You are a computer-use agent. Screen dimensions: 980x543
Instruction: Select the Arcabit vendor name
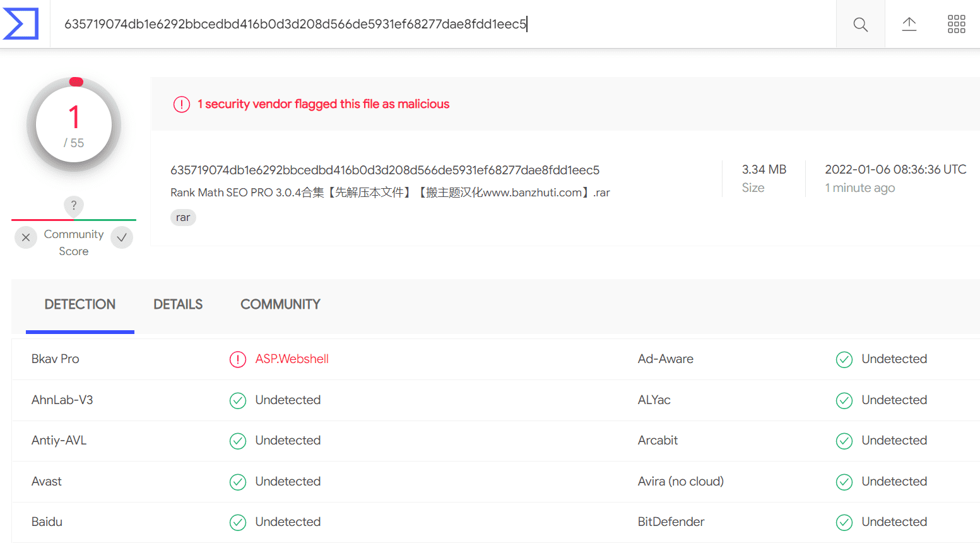click(658, 440)
